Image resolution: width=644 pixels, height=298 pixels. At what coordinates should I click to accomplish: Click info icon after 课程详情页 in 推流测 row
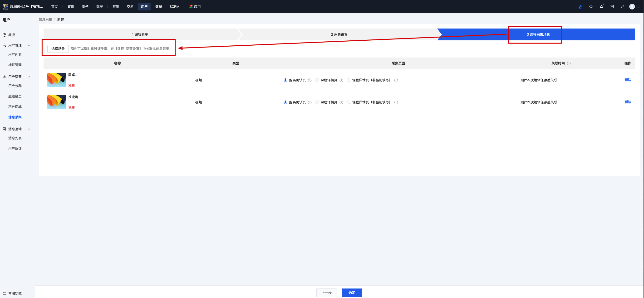click(x=341, y=102)
